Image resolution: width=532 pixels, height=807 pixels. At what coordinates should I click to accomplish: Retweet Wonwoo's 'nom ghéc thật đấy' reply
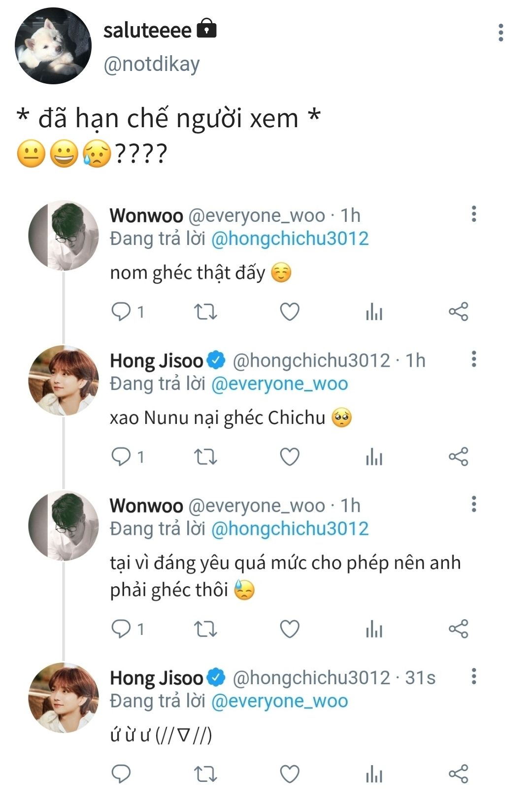(x=205, y=312)
